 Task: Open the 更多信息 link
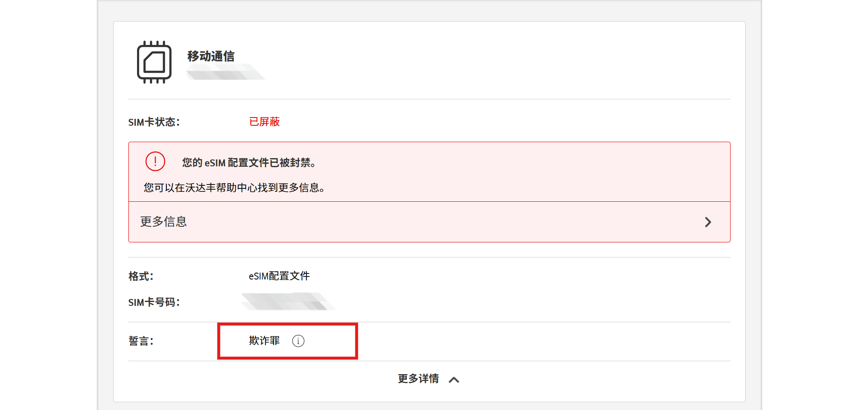click(x=163, y=222)
